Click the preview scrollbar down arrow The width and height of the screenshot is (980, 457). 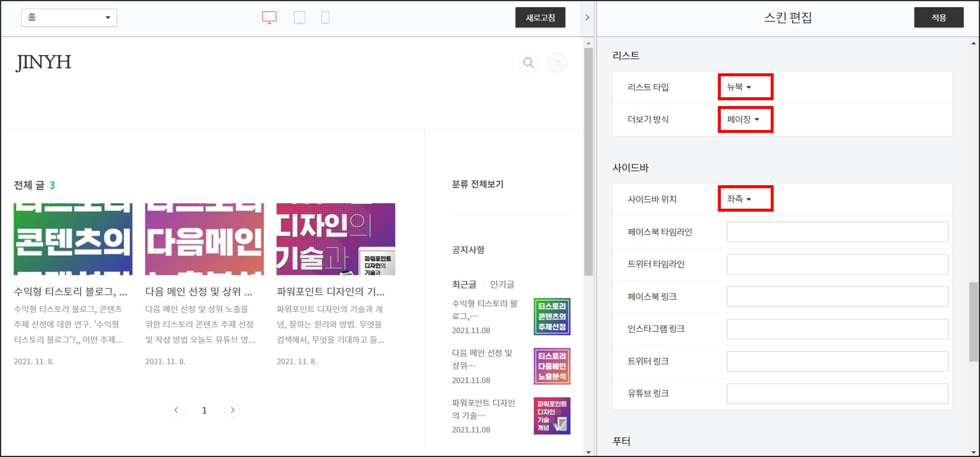tap(588, 453)
